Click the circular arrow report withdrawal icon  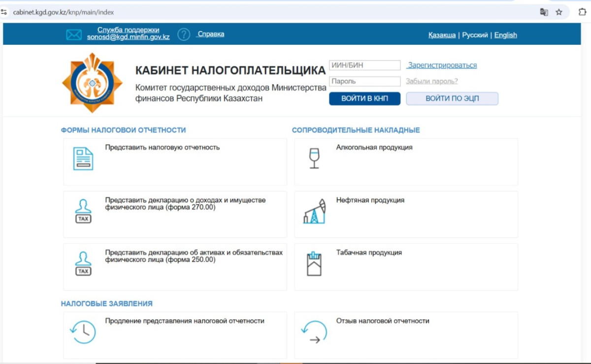314,332
